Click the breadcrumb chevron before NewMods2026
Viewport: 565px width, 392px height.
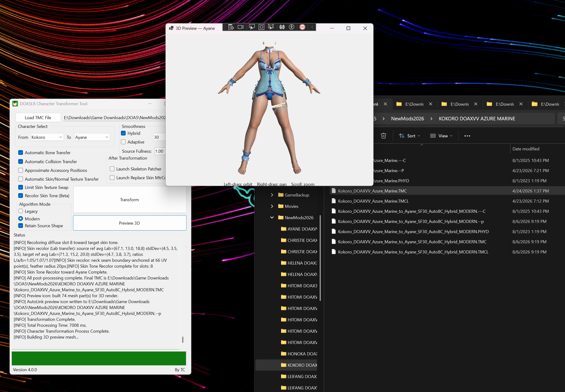383,119
